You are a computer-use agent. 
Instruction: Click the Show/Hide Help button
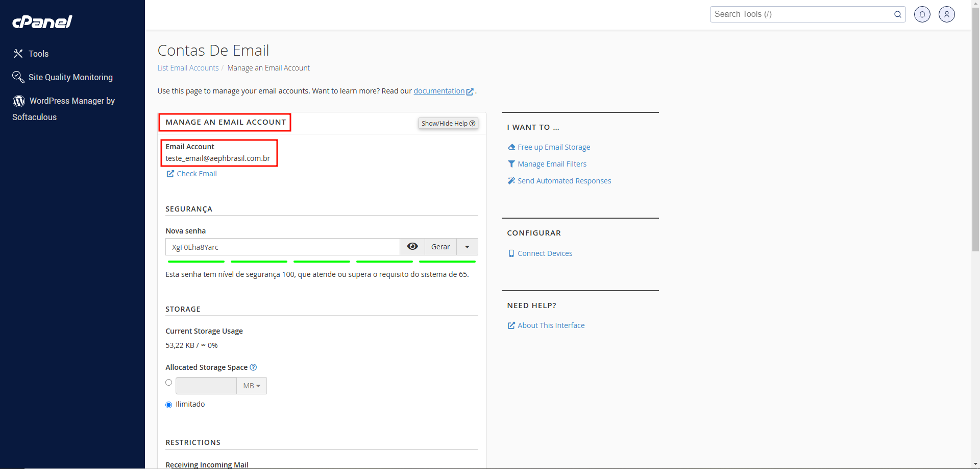click(x=448, y=123)
